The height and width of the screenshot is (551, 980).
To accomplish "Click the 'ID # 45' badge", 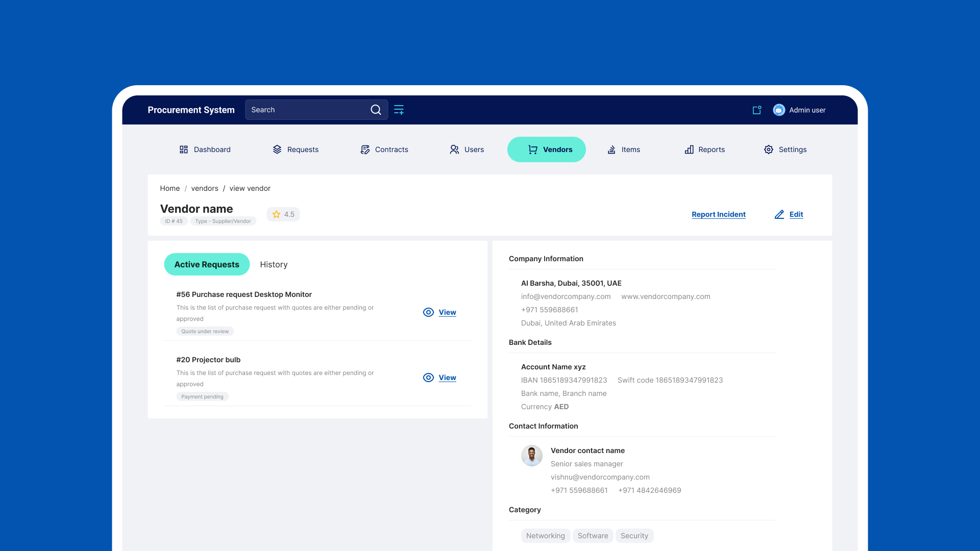I will coord(174,221).
